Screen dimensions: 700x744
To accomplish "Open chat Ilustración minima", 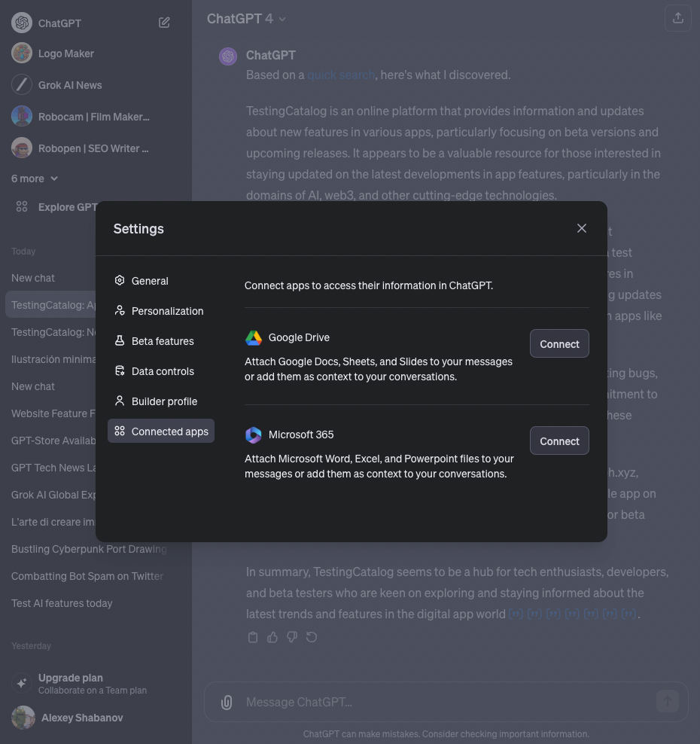I will pyautogui.click(x=53, y=359).
